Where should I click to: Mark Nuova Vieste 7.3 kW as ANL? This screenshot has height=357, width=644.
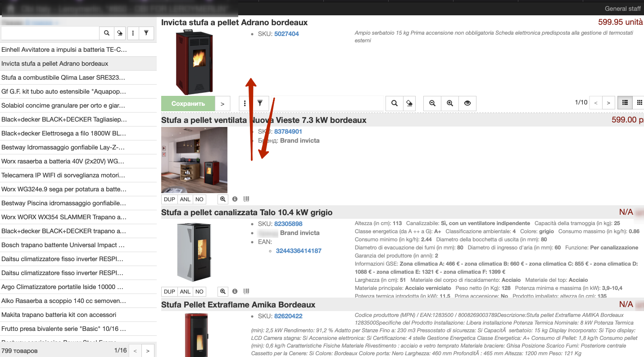point(185,199)
